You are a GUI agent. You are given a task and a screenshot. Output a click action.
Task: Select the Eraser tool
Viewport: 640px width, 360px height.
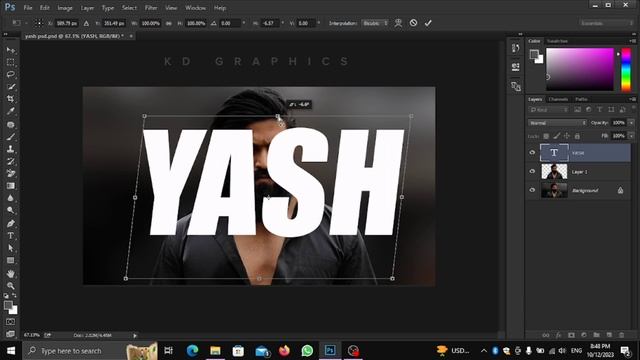[x=11, y=173]
